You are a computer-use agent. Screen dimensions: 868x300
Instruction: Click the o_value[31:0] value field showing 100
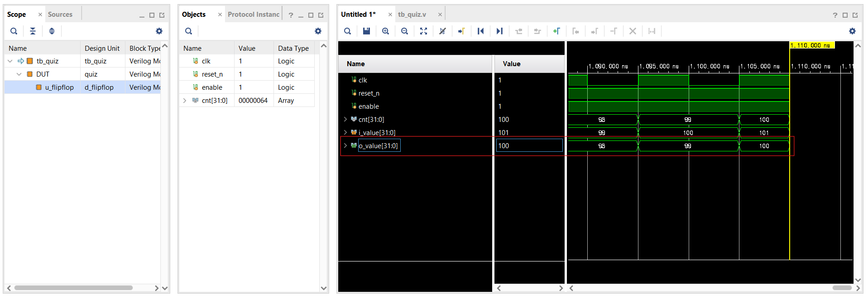529,146
